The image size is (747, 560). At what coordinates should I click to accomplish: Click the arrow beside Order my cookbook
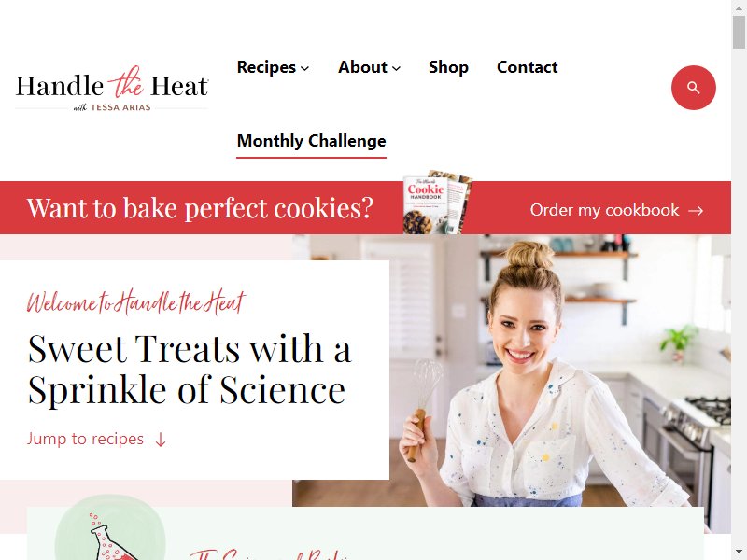pos(696,211)
